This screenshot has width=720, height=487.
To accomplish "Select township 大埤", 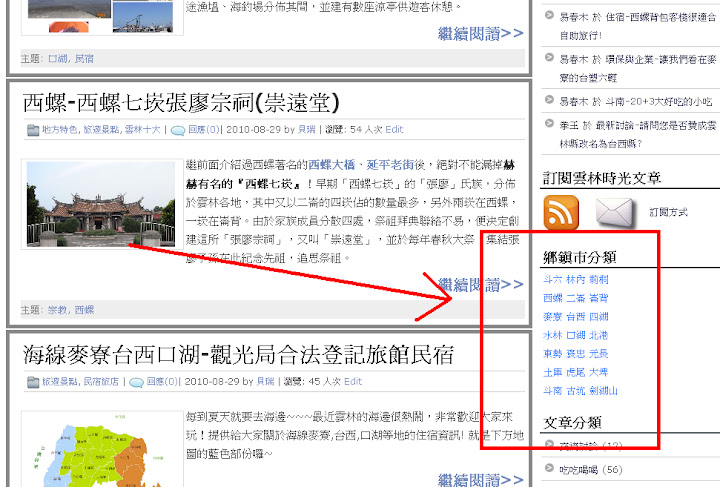I will point(599,372).
